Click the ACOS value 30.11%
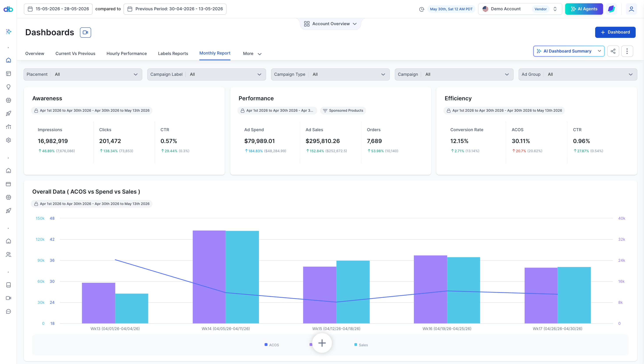644x364 pixels. 521,141
